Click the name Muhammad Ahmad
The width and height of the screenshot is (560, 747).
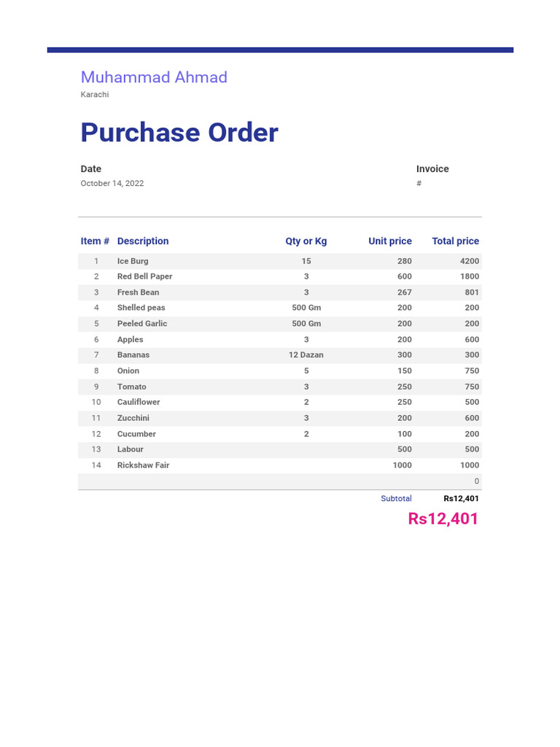tap(154, 77)
